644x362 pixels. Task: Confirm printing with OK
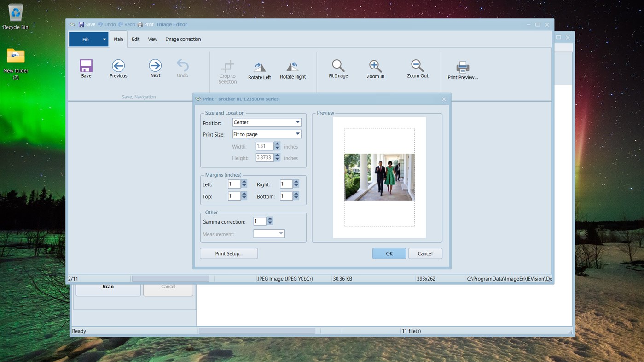pos(389,253)
